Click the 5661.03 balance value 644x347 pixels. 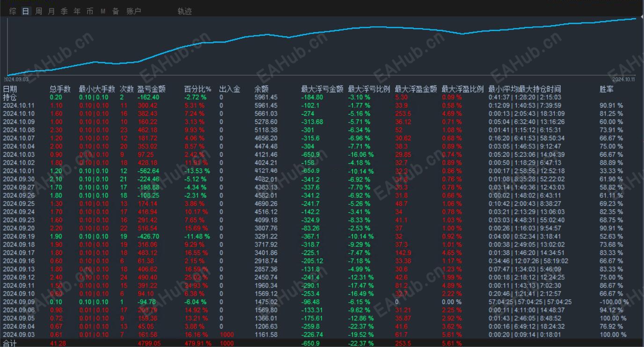tap(266, 114)
